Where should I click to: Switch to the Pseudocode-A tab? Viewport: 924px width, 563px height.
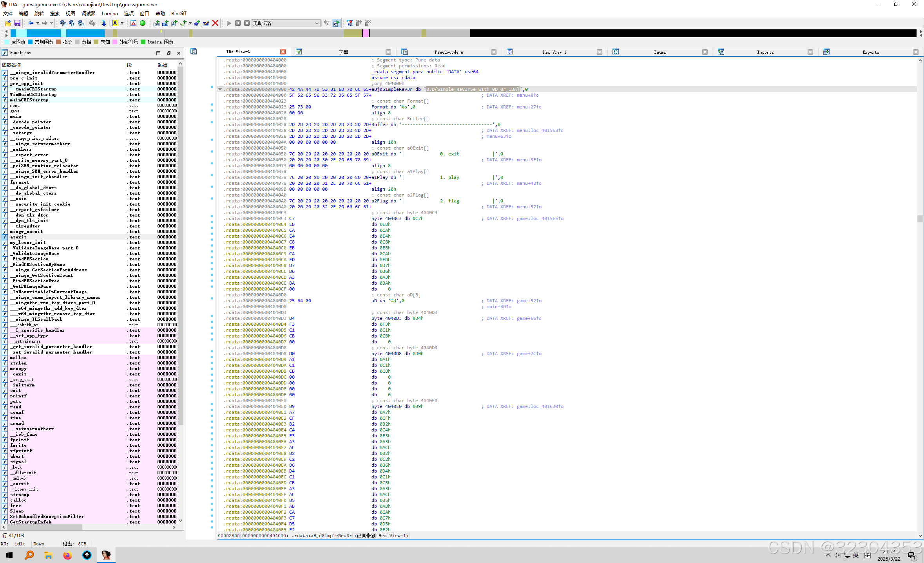448,52
